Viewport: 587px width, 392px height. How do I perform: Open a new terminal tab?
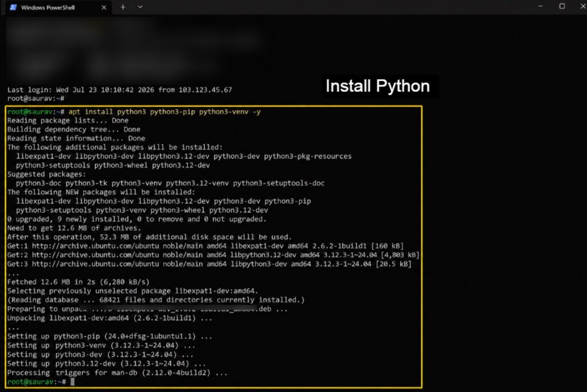coord(123,7)
